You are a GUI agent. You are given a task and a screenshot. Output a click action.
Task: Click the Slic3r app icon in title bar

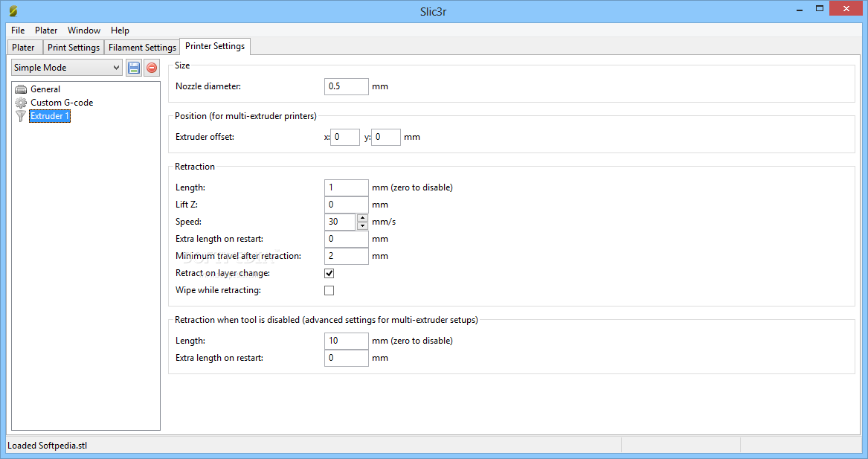coord(13,11)
